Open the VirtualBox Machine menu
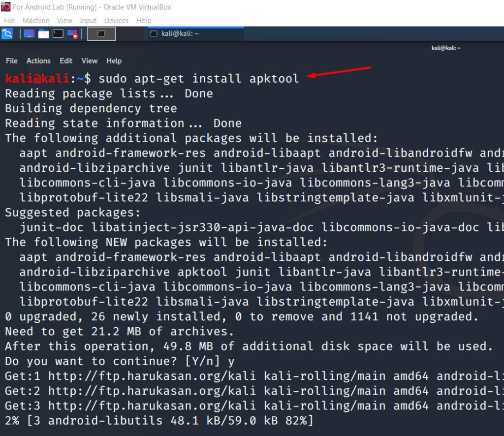This screenshot has height=436, width=504. [36, 21]
